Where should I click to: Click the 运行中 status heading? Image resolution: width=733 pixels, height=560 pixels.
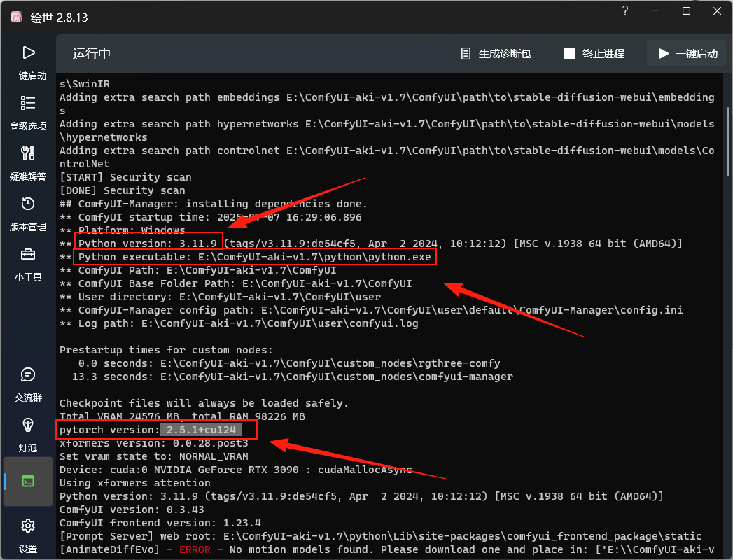[x=92, y=54]
